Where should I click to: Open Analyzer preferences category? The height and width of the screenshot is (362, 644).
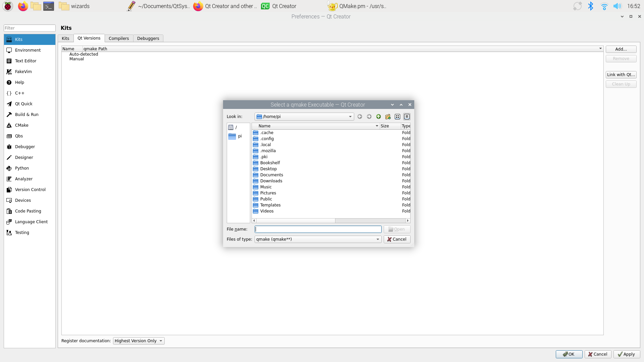coord(30,179)
